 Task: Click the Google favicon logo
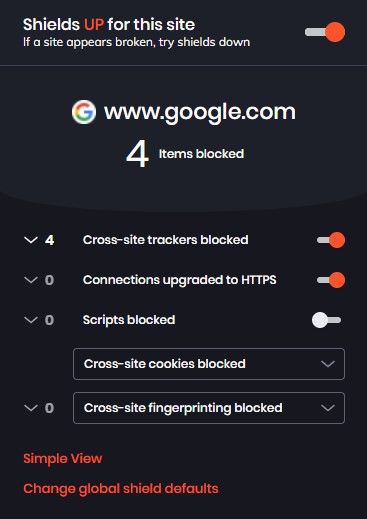[x=84, y=112]
